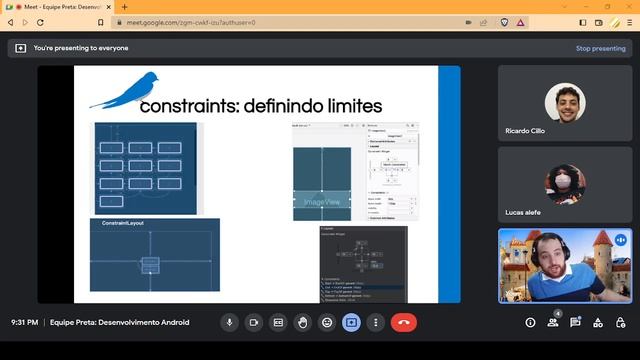The height and width of the screenshot is (360, 640).
Task: Open the Brave wallet icon
Action: pyautogui.click(x=599, y=22)
